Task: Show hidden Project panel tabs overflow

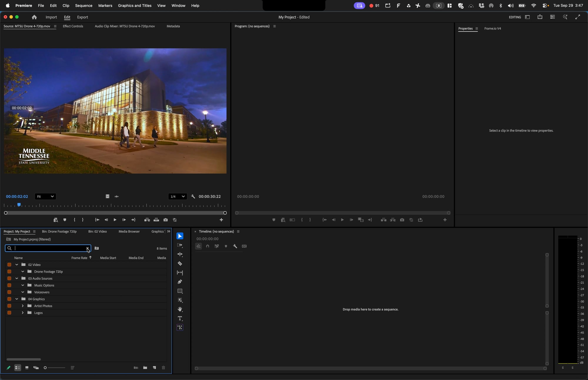Action: tap(168, 231)
